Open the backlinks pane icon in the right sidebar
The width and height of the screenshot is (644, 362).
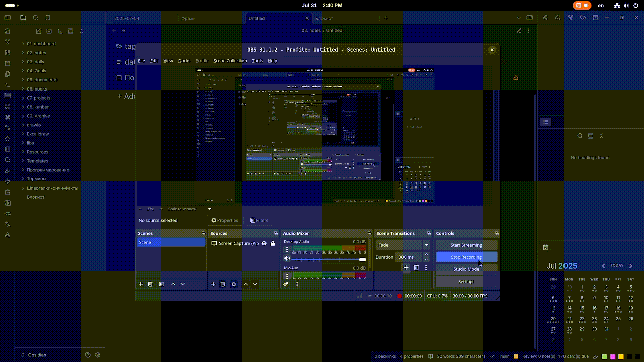coord(545,18)
